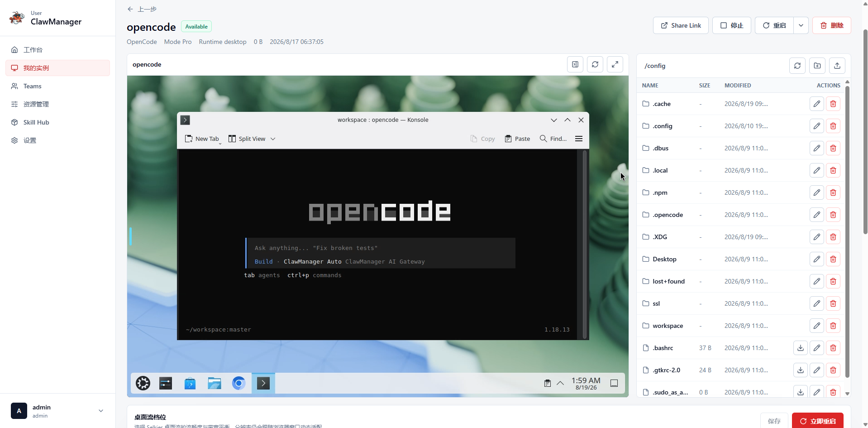Click the red 删除 delete button
The image size is (868, 428).
(x=832, y=25)
